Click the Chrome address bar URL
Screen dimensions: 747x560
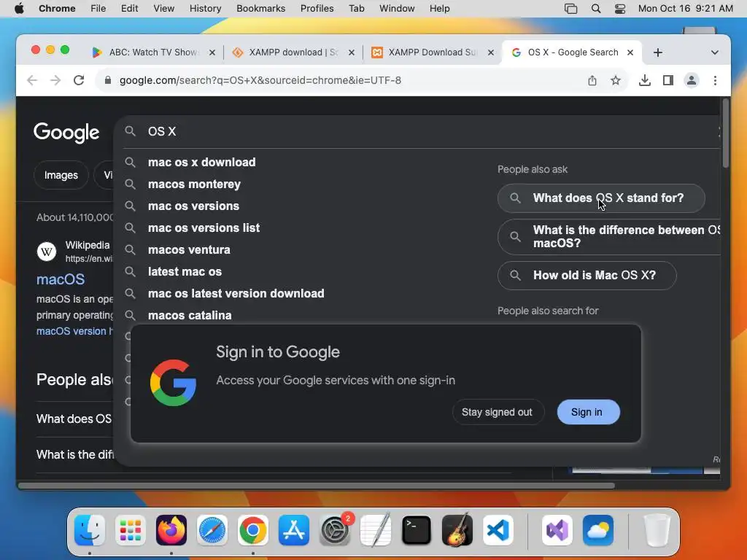260,80
